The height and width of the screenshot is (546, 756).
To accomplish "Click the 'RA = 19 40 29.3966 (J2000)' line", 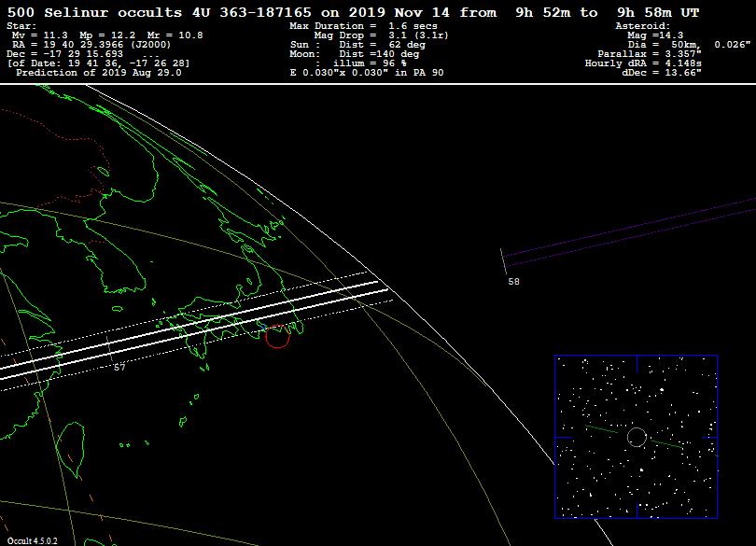I will click(91, 45).
